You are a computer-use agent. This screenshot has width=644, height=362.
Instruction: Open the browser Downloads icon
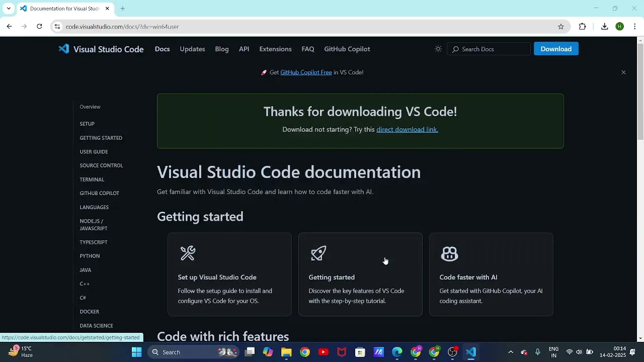[x=605, y=27]
